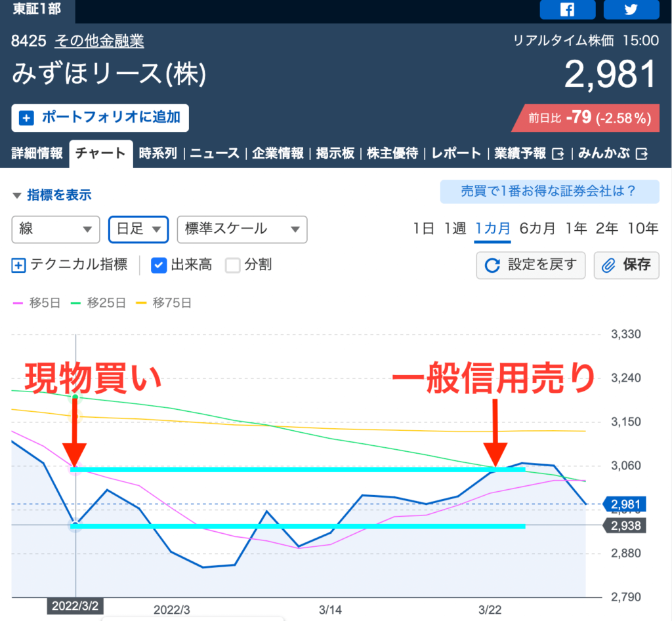672x621 pixels.
Task: Open みんかぶ external page
Action: 613,153
